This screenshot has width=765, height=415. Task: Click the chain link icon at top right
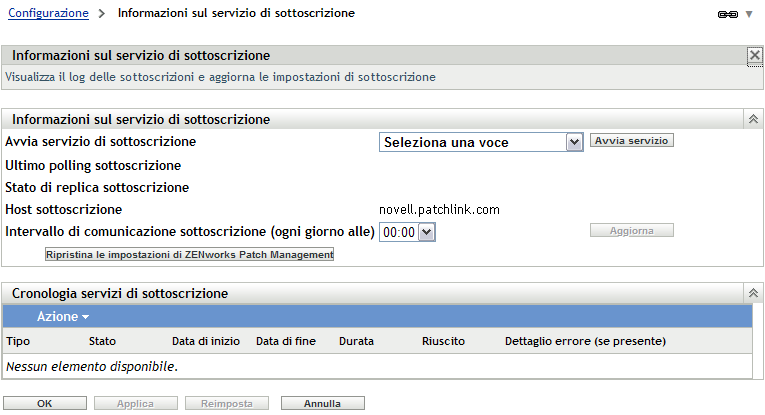733,15
